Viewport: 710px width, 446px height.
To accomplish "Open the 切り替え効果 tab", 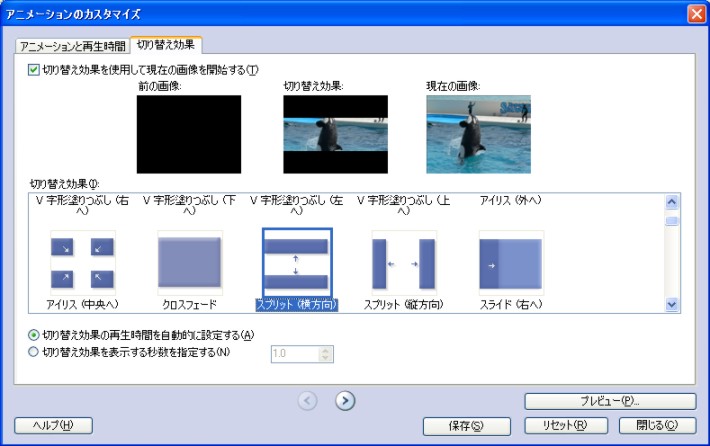I will [x=166, y=44].
